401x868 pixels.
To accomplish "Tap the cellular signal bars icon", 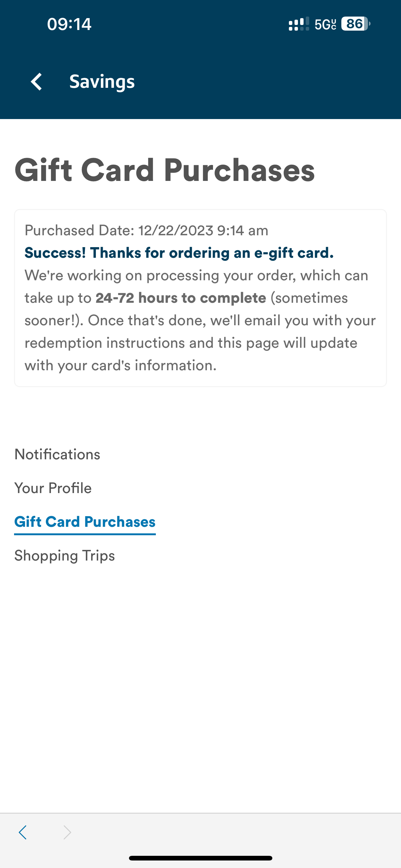I will [299, 24].
